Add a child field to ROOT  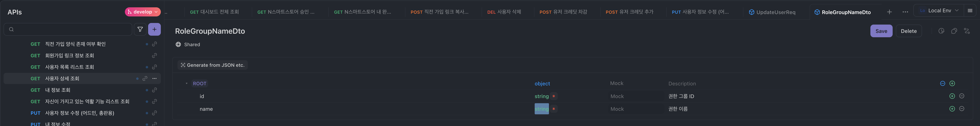pos(952,83)
